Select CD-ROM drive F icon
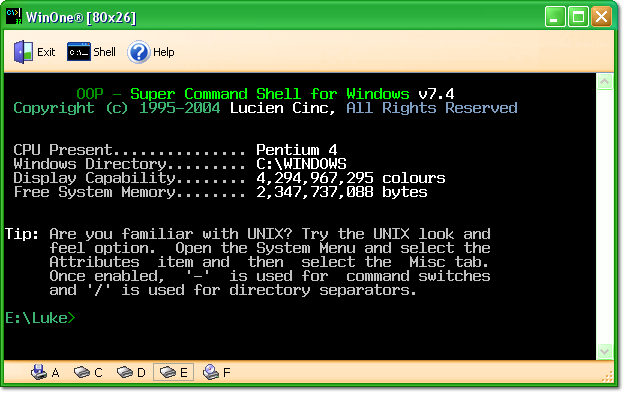The image size is (625, 394). [x=210, y=372]
